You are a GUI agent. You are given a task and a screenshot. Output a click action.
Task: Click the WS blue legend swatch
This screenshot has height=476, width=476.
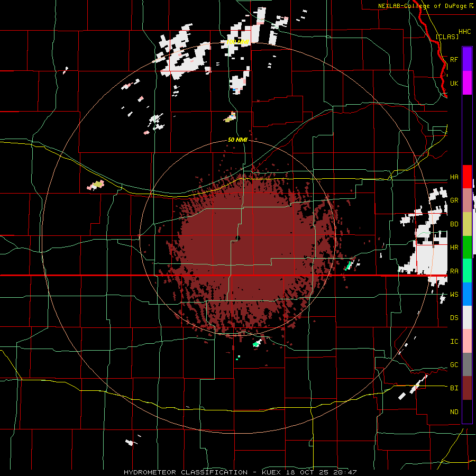[467, 294]
